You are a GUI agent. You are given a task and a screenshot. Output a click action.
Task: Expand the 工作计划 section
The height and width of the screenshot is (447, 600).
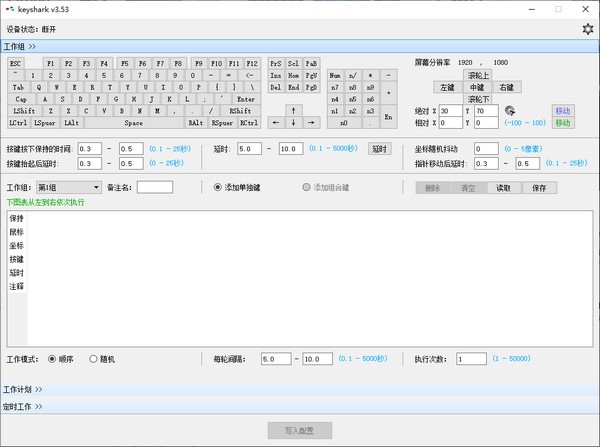point(20,389)
